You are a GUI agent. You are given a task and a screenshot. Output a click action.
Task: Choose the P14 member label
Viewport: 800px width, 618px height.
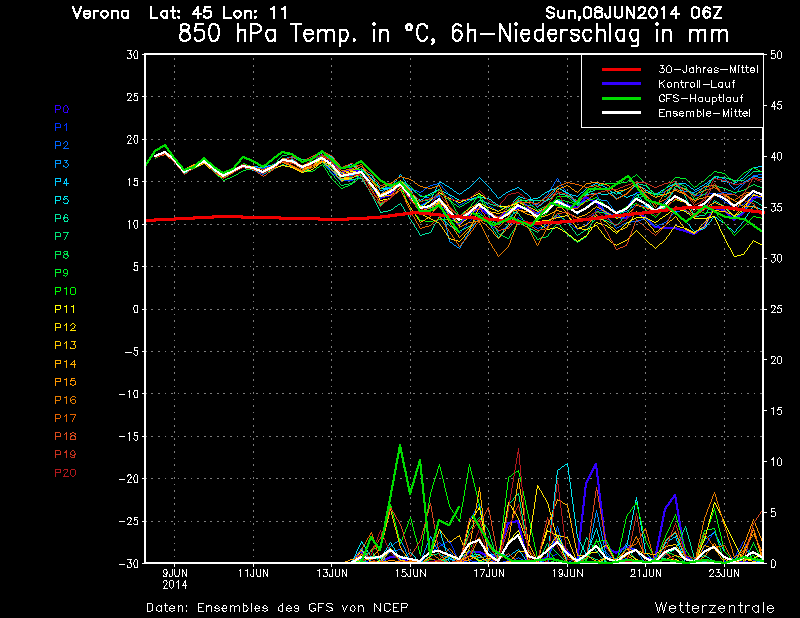(x=65, y=364)
